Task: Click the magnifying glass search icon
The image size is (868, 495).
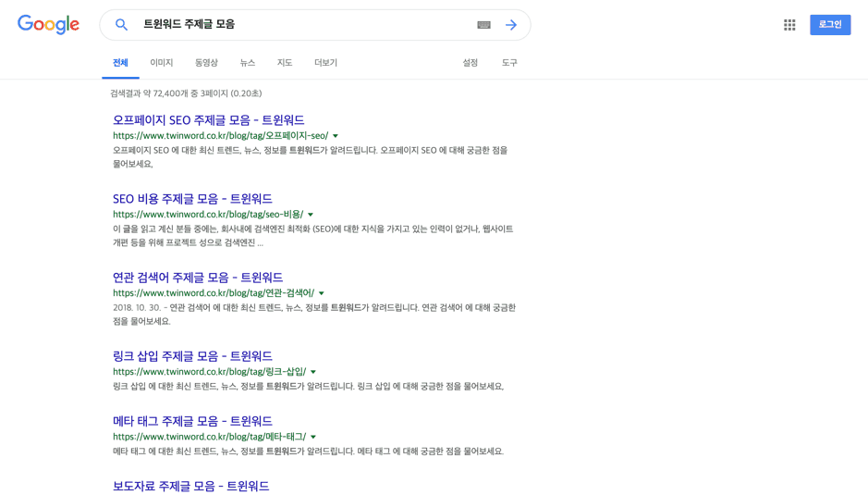Action: pos(121,24)
